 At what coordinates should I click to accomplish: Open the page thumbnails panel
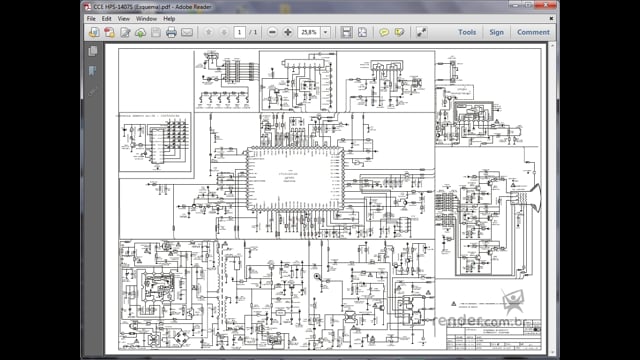pos(93,51)
